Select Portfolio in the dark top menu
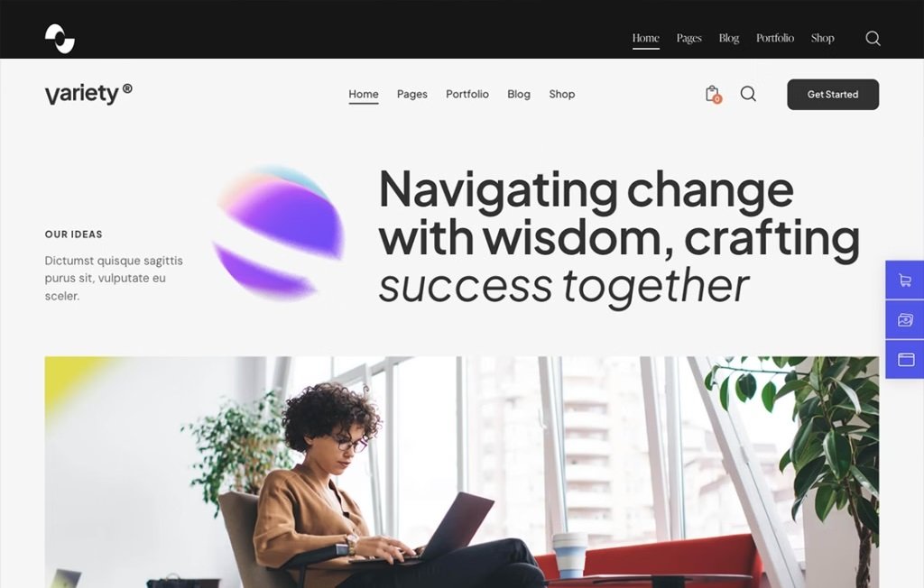The width and height of the screenshot is (924, 588). (775, 38)
